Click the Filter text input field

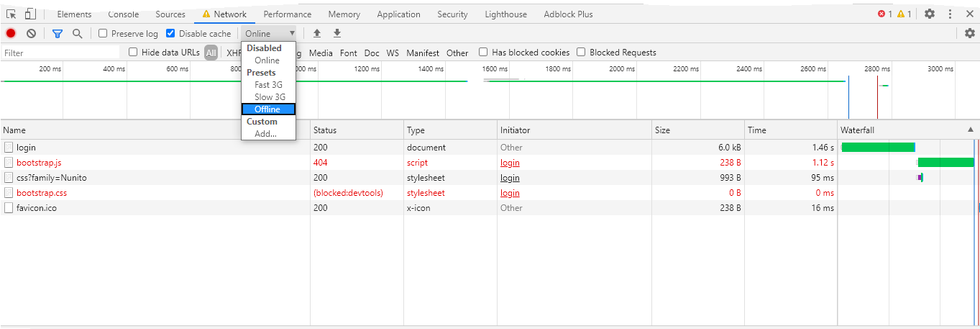point(60,53)
